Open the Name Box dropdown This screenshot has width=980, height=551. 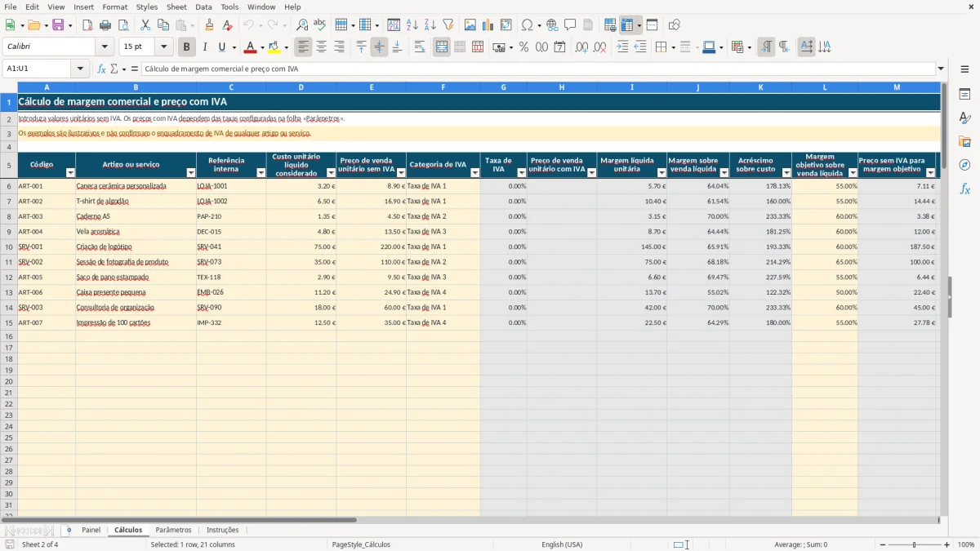pyautogui.click(x=80, y=69)
